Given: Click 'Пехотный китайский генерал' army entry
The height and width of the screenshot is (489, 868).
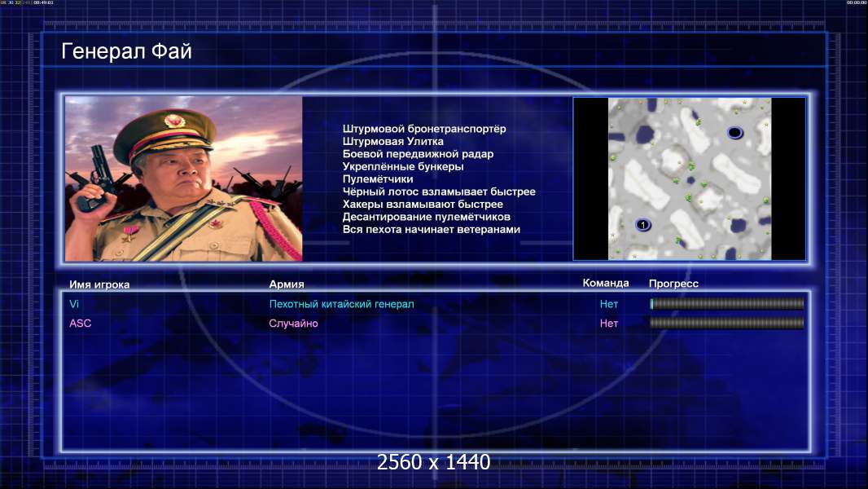Looking at the screenshot, I should (341, 304).
